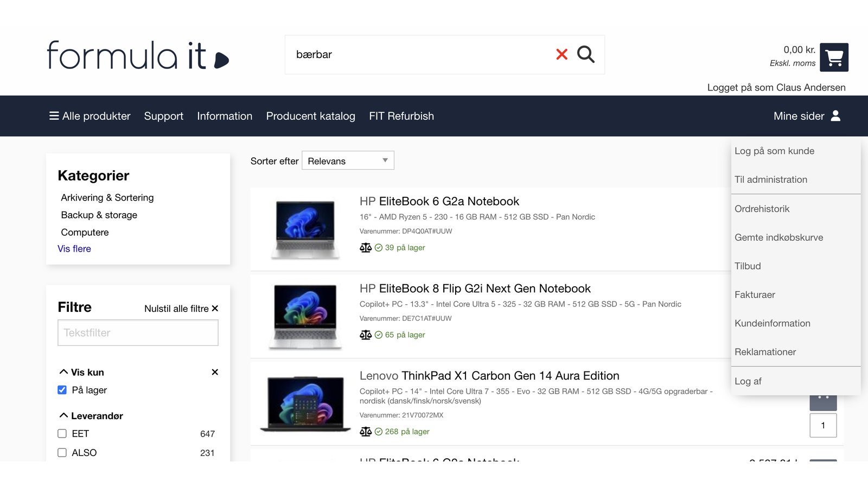The image size is (868, 488).
Task: Click Nulstil alle filtre
Action: pos(181,309)
